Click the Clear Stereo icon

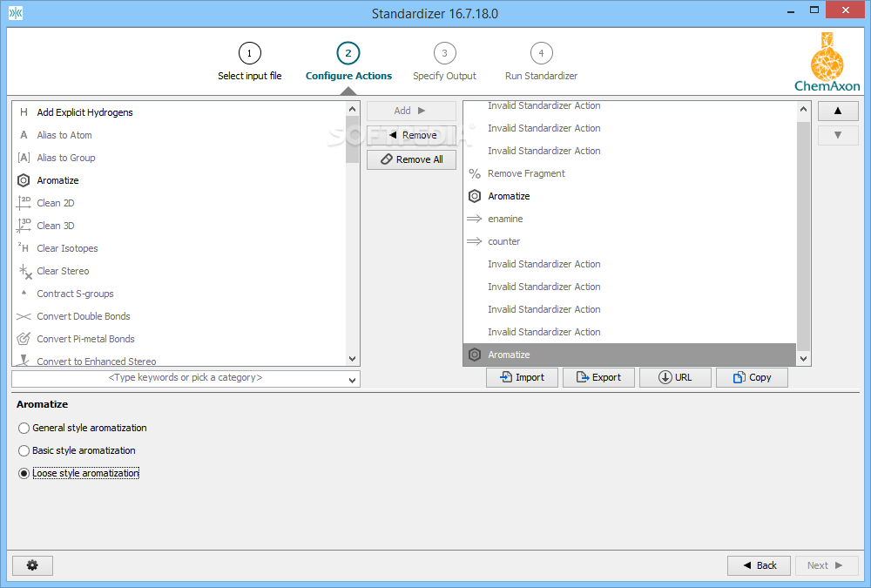(25, 271)
